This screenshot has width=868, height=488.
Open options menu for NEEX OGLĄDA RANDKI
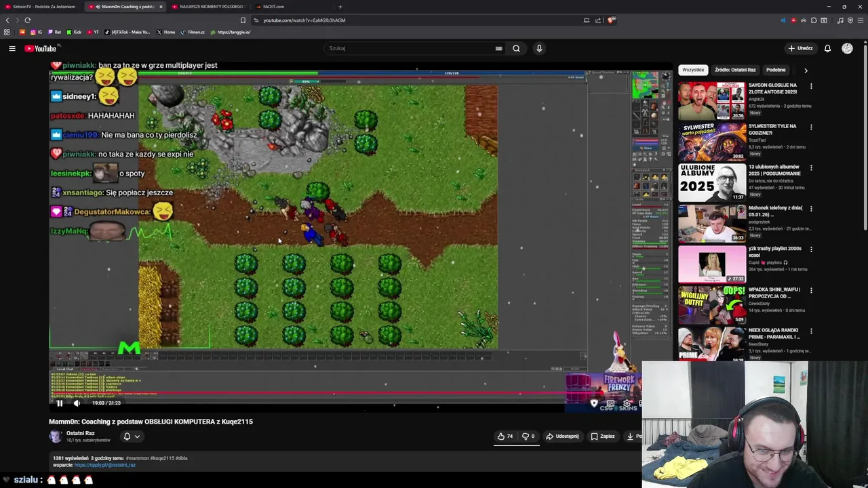(811, 331)
